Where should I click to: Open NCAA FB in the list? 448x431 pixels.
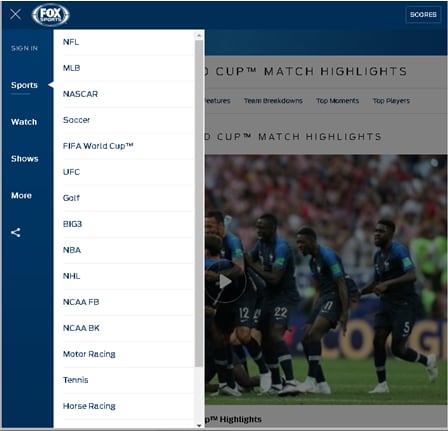point(128,302)
